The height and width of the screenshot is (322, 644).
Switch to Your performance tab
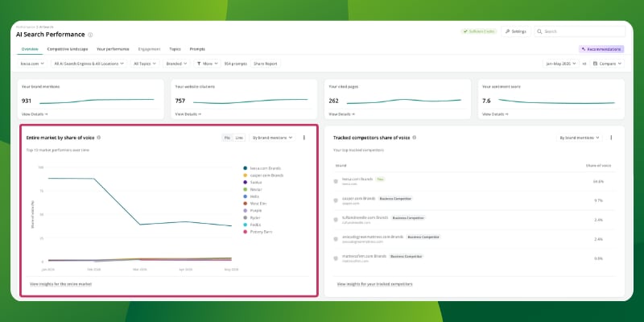tap(113, 49)
